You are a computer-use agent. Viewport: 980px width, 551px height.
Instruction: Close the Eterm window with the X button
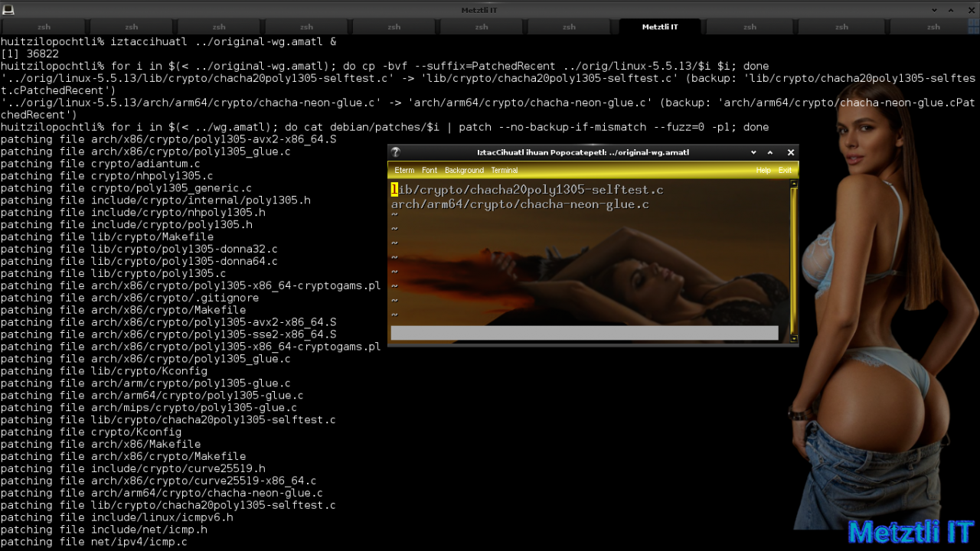791,152
